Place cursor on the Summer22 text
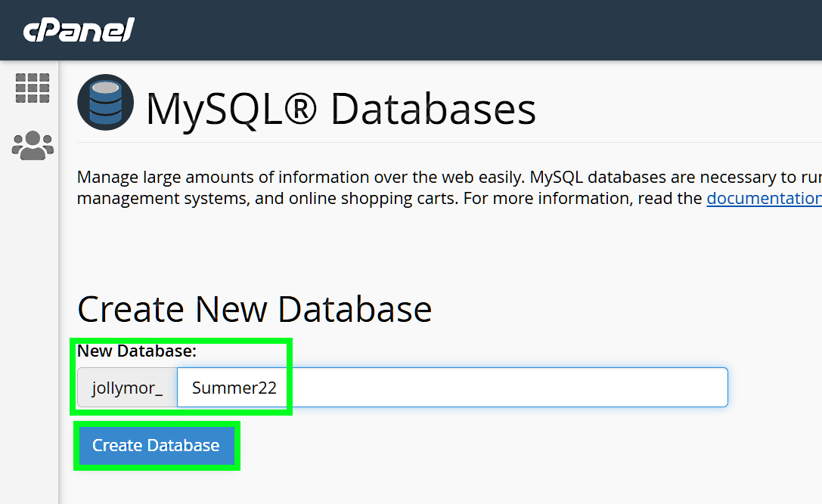The image size is (822, 504). tap(234, 388)
